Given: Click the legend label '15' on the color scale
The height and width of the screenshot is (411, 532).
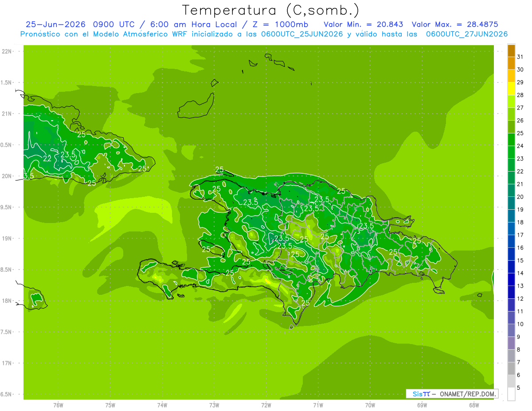Looking at the screenshot, I should (x=520, y=261).
